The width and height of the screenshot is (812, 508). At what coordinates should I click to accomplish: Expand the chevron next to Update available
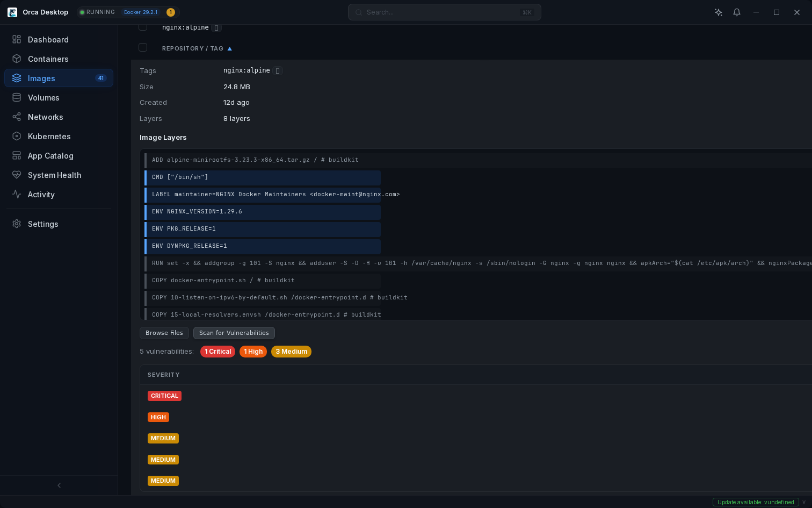pyautogui.click(x=804, y=502)
